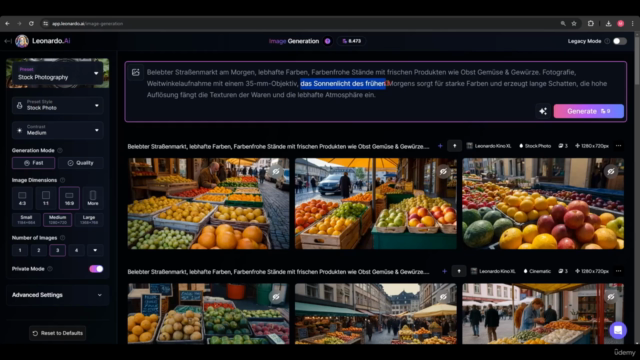Expand more number of images options
640x360 pixels.
[95, 250]
